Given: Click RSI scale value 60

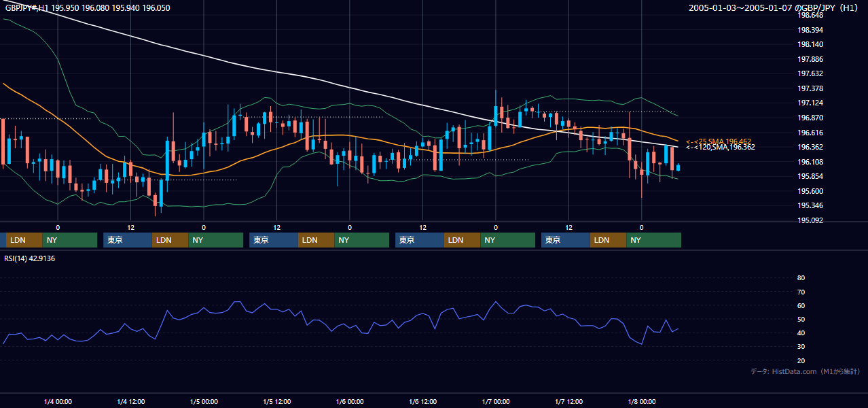Looking at the screenshot, I should click(801, 305).
